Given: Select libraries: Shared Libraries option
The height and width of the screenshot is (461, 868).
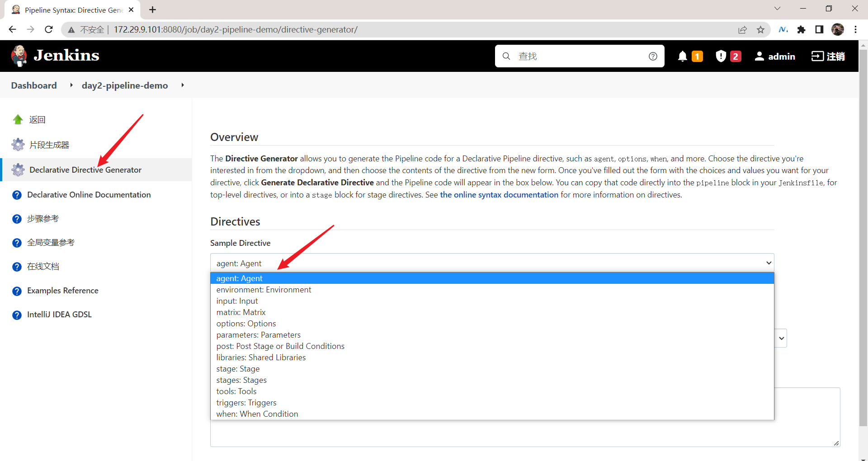Looking at the screenshot, I should pyautogui.click(x=492, y=358).
